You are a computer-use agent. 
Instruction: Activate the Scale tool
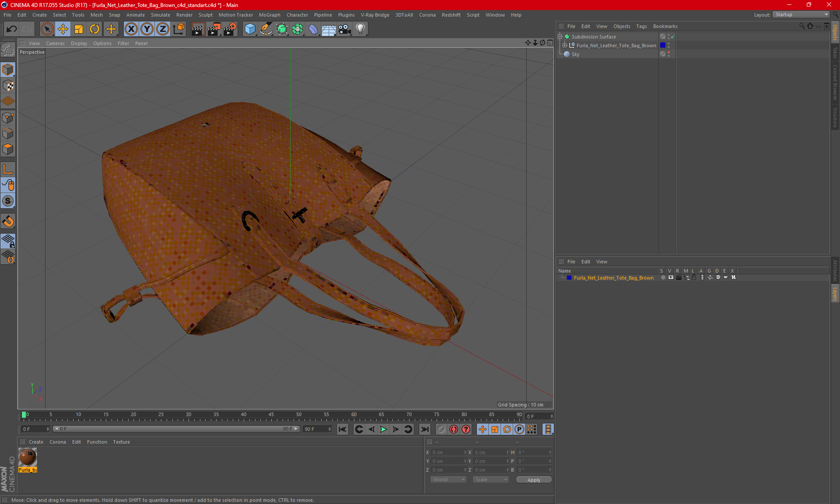click(x=79, y=29)
